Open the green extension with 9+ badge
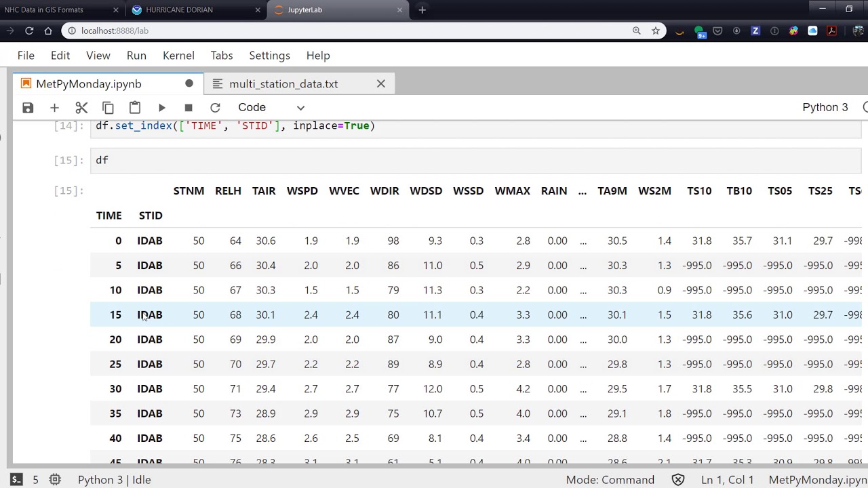Viewport: 868px width, 488px height. 700,31
